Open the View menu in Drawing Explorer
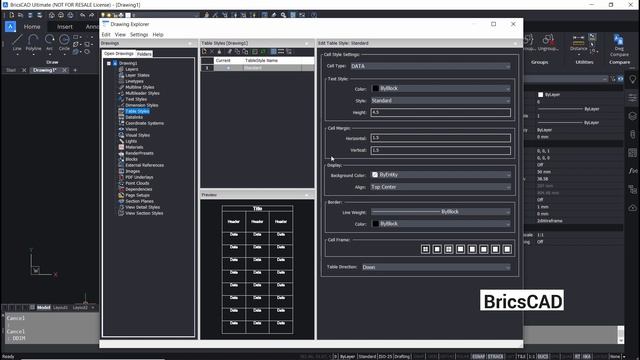The width and height of the screenshot is (640, 360). (120, 35)
